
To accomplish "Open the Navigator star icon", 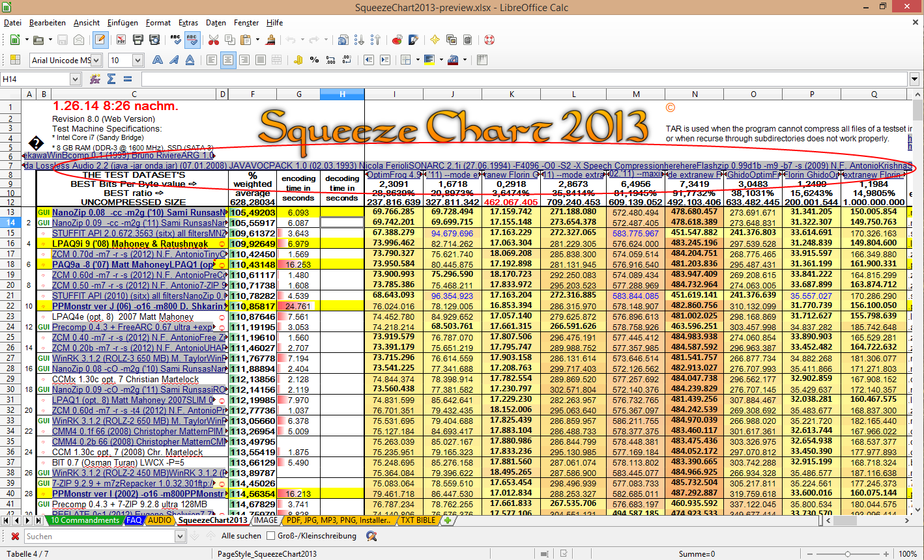I will point(435,40).
